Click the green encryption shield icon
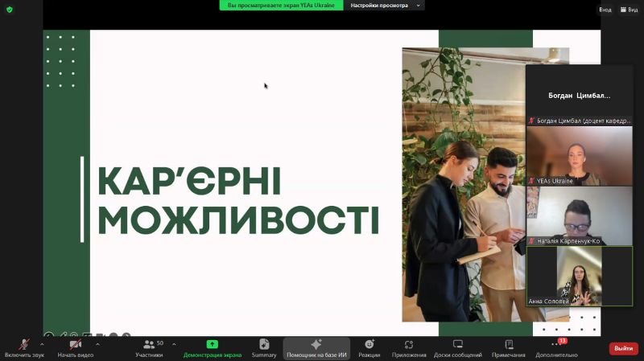This screenshot has height=361, width=644. point(10,9)
